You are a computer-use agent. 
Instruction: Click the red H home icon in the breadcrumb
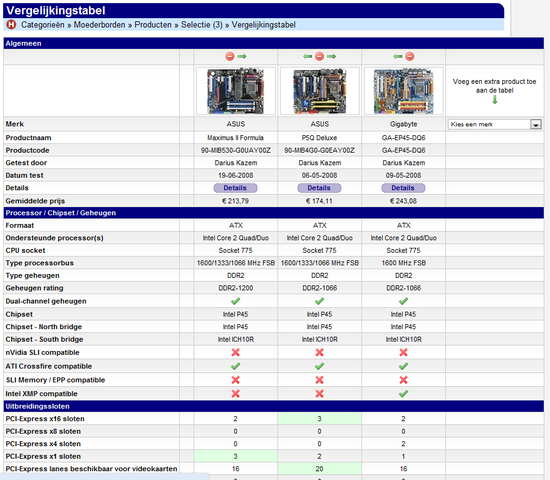[x=12, y=25]
